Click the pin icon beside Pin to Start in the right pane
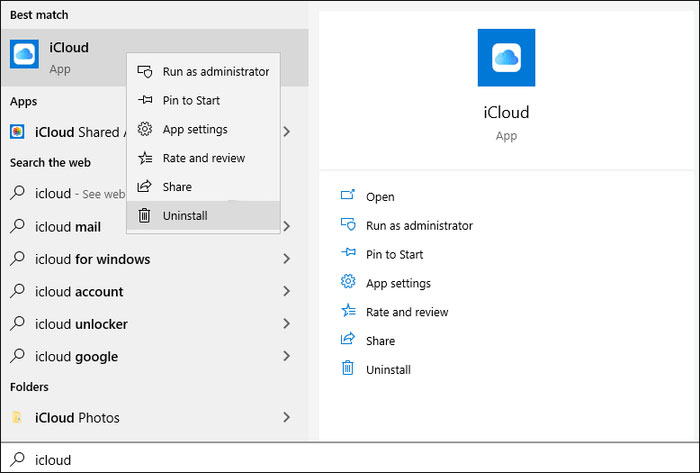 [348, 253]
